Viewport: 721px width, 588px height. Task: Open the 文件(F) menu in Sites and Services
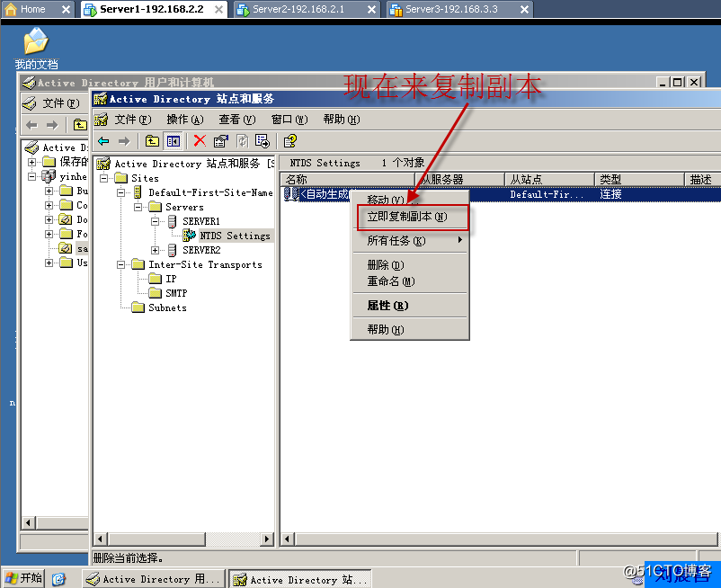coord(132,120)
